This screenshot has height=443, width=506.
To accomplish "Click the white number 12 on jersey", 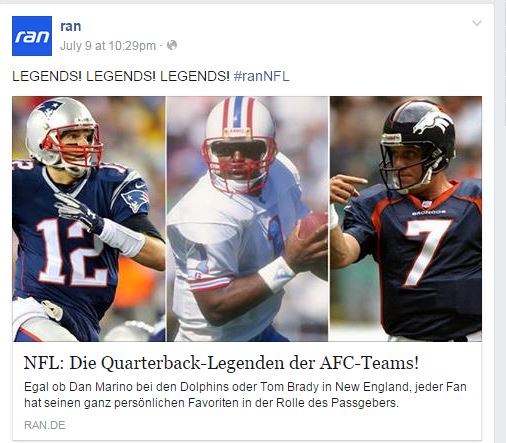I will pos(72,252).
